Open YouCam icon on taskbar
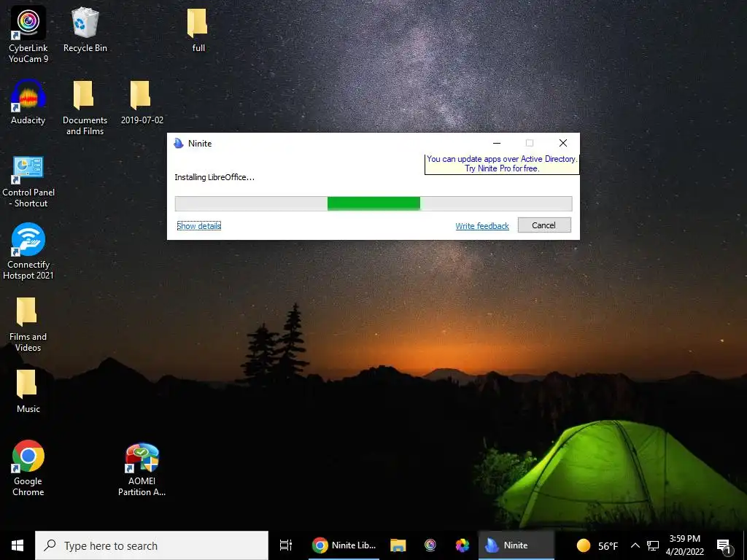This screenshot has height=560, width=747. pyautogui.click(x=430, y=545)
